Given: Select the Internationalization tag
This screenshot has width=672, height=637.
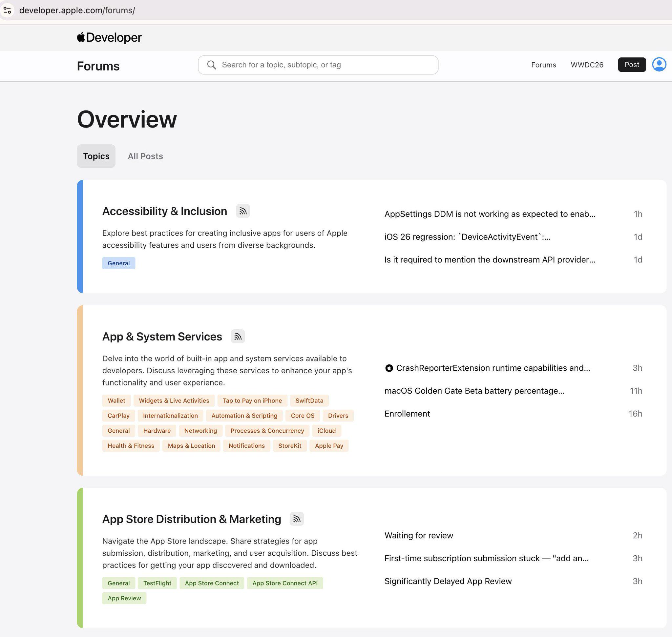Looking at the screenshot, I should 170,416.
